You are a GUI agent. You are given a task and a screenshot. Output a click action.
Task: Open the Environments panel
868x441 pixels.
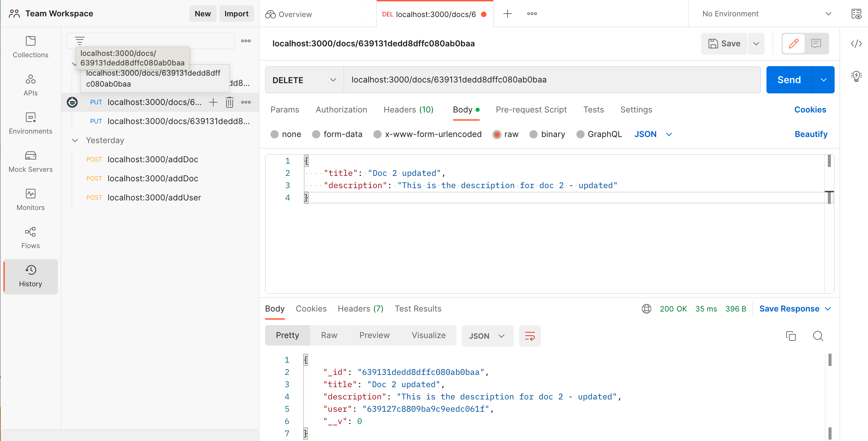pyautogui.click(x=30, y=123)
